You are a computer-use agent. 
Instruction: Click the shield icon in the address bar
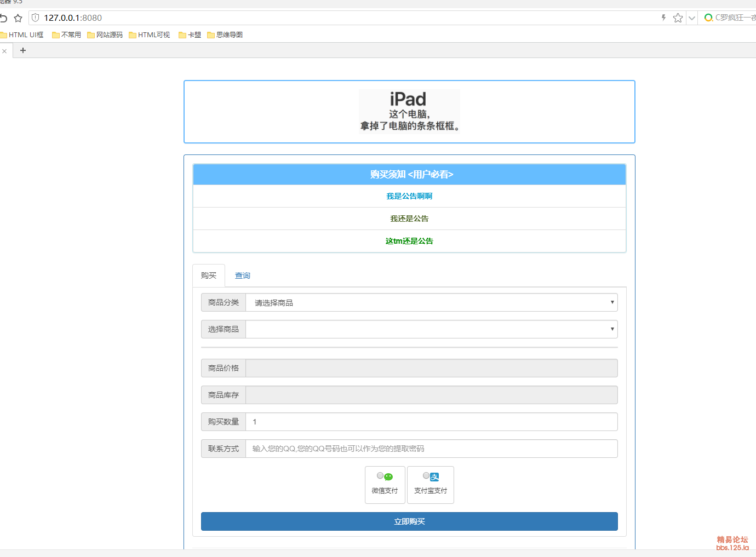[36, 18]
